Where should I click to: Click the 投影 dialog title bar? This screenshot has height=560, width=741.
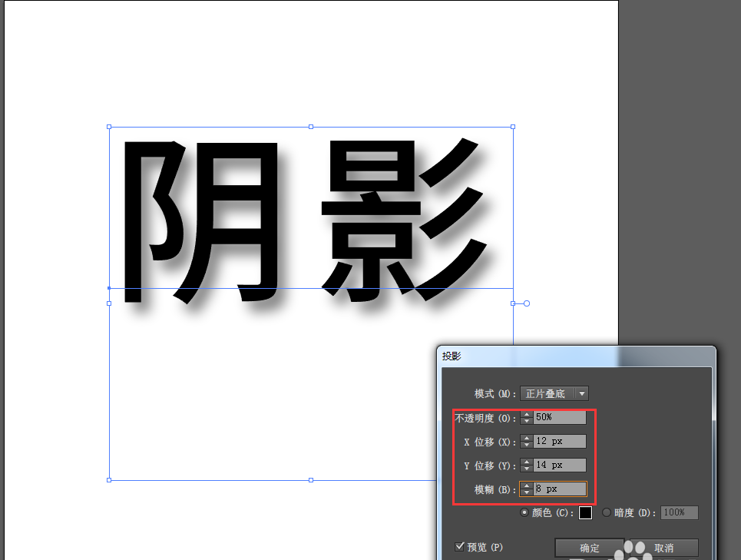[538, 356]
